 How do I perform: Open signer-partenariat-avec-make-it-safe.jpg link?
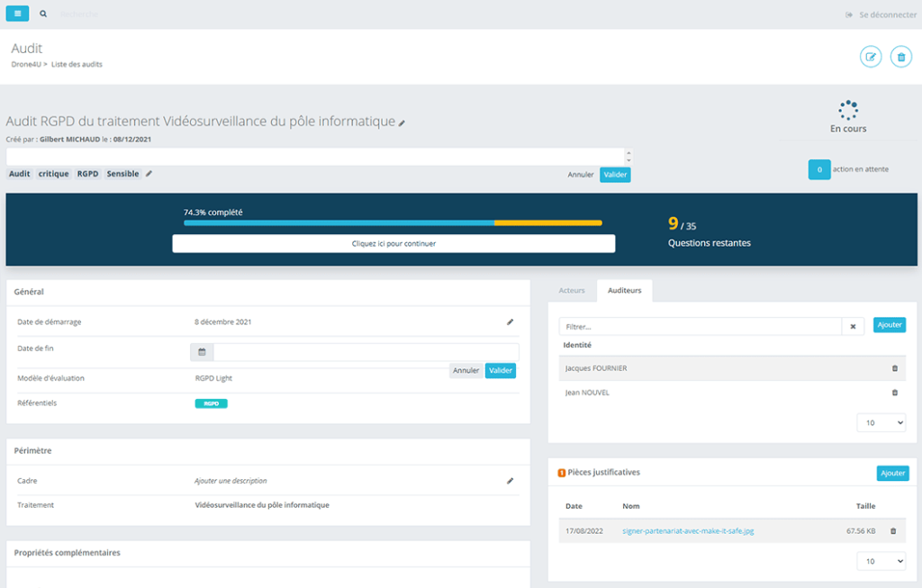pyautogui.click(x=688, y=531)
